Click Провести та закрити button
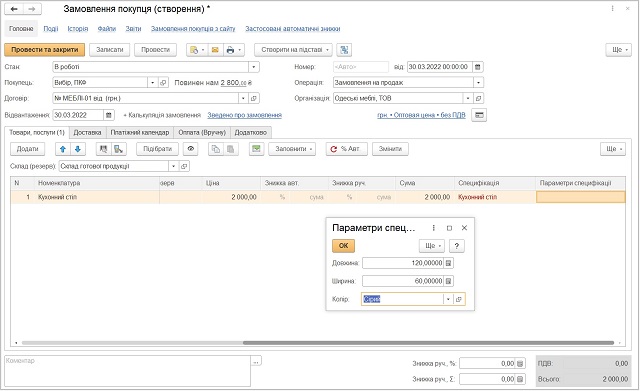Image resolution: width=640 pixels, height=391 pixels. coord(44,50)
